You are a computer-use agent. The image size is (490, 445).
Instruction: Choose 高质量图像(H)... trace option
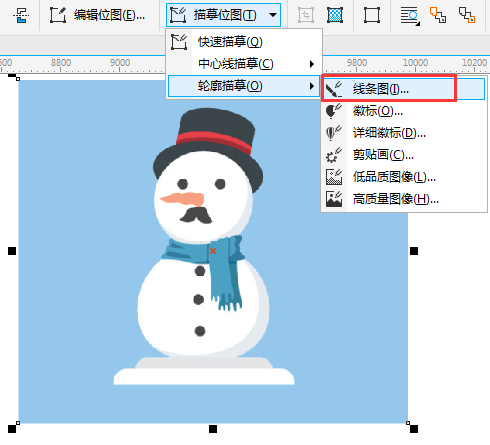click(403, 199)
